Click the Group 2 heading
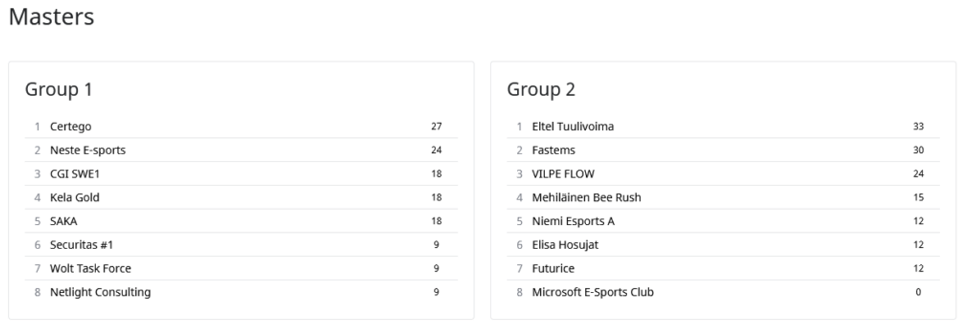980x333 pixels. tap(541, 89)
